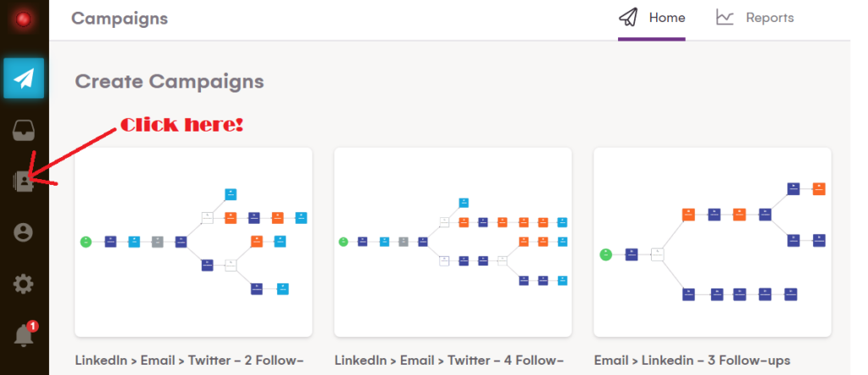Open "LinkedIn > Email > Twitter – 2 Follow-" title
The height and width of the screenshot is (375, 868).
[x=190, y=361]
